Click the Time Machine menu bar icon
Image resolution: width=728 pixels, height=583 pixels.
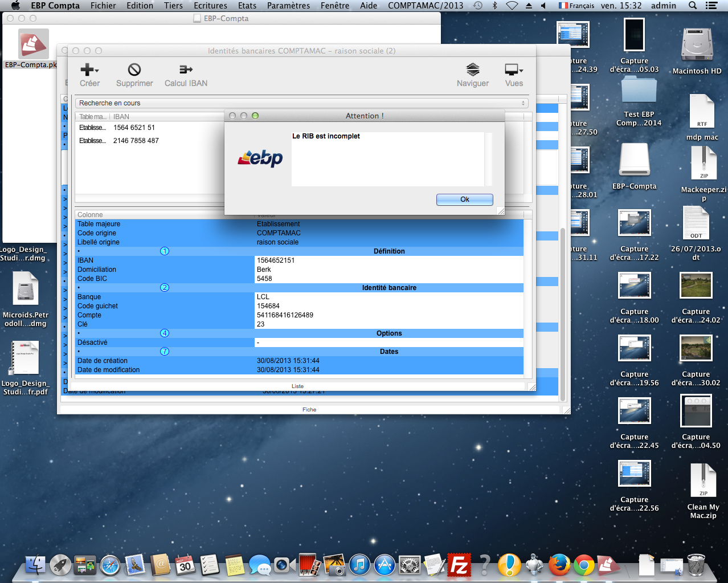click(478, 6)
